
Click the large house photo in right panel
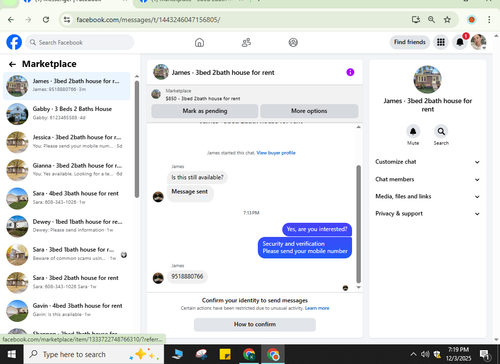(x=427, y=79)
